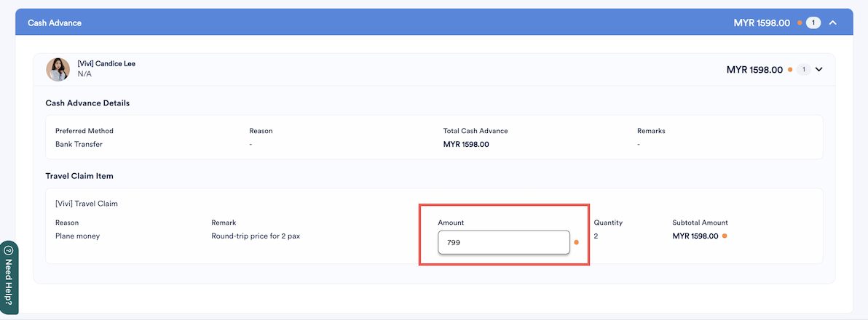This screenshot has height=320, width=868.
Task: Click MYR 1598.00 total in blue header
Action: pyautogui.click(x=762, y=23)
